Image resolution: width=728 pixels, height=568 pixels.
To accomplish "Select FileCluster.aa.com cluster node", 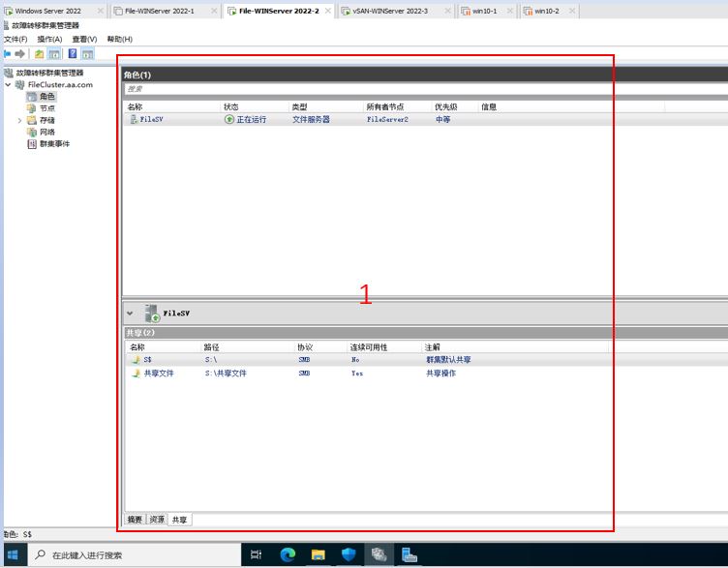I will coord(60,84).
